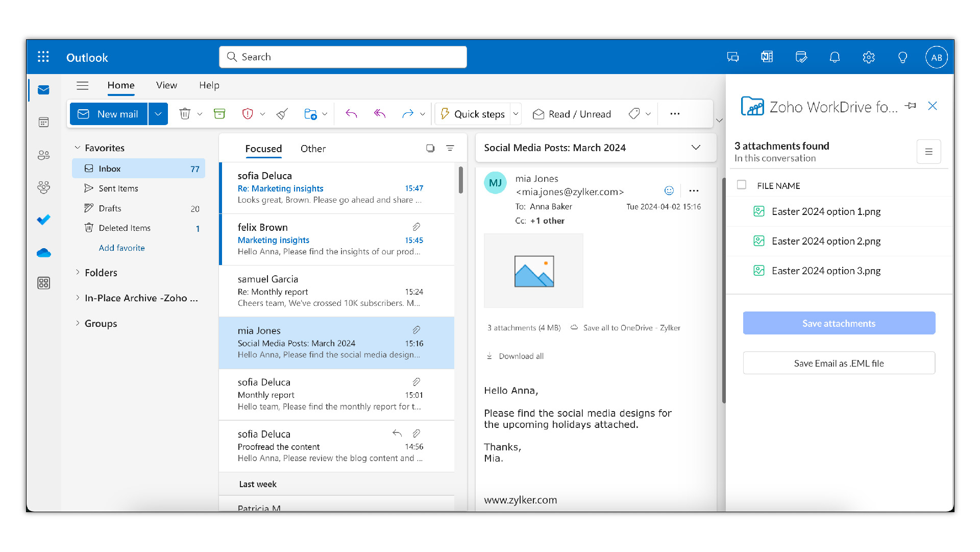Switch to the Home tab
This screenshot has height=552, width=980.
click(121, 85)
